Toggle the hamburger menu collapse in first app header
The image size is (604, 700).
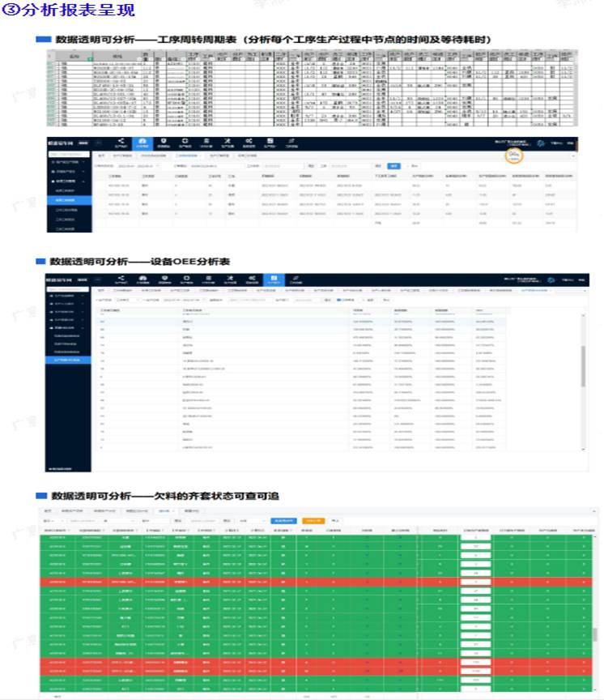point(99,143)
